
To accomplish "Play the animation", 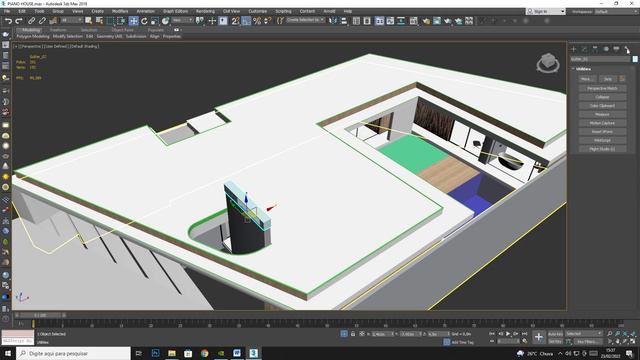I will coord(508,334).
